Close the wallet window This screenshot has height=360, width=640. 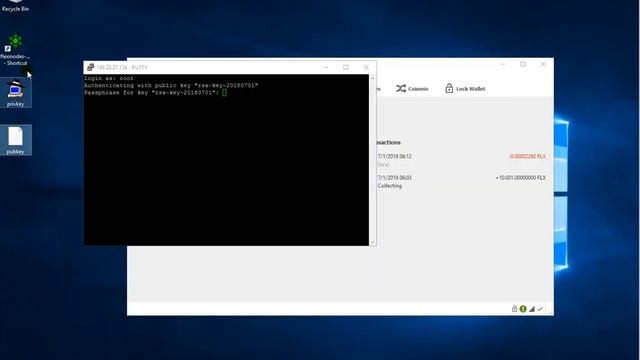tap(543, 64)
